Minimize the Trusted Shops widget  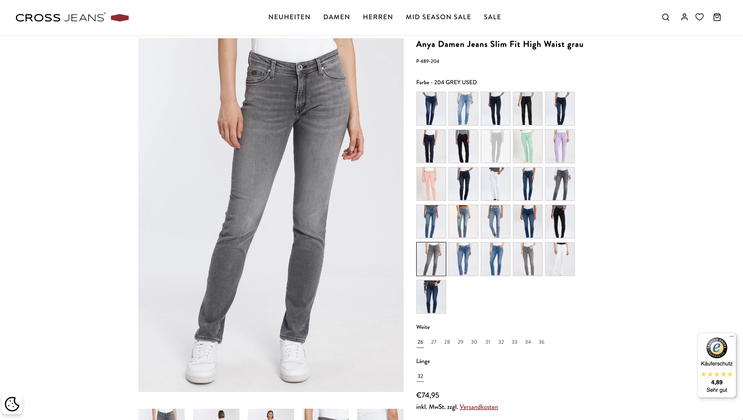tap(732, 337)
